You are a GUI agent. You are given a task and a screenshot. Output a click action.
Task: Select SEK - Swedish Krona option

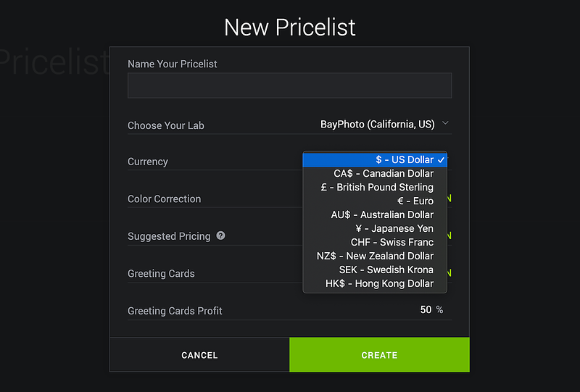[x=375, y=270]
